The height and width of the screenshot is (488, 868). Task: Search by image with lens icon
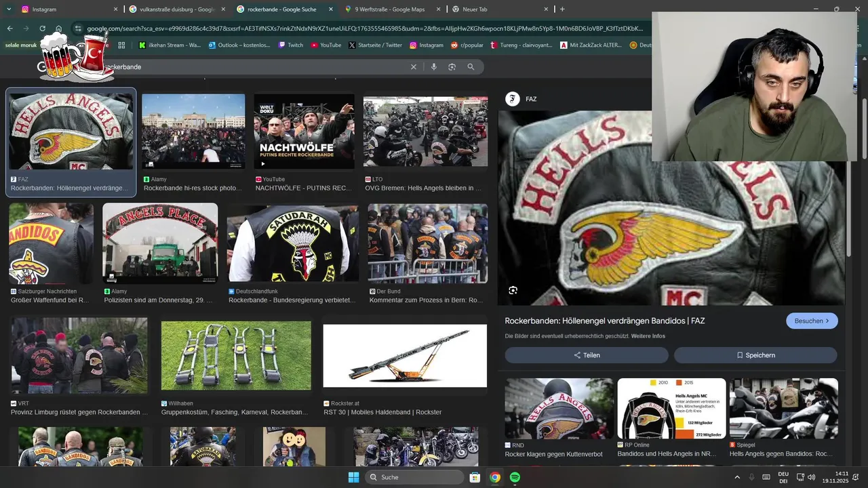click(x=452, y=67)
